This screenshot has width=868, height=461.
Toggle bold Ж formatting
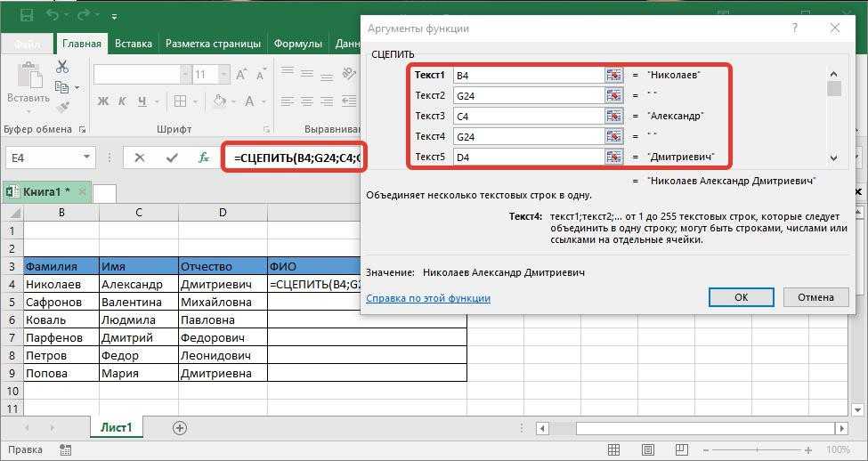pyautogui.click(x=103, y=101)
